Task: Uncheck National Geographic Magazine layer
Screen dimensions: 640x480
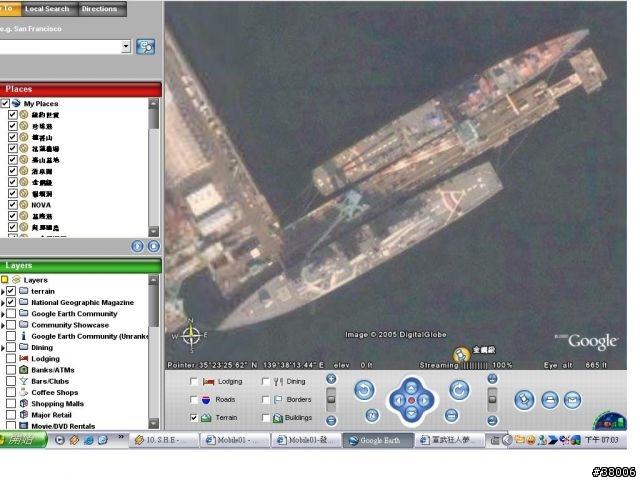Action: (11, 302)
